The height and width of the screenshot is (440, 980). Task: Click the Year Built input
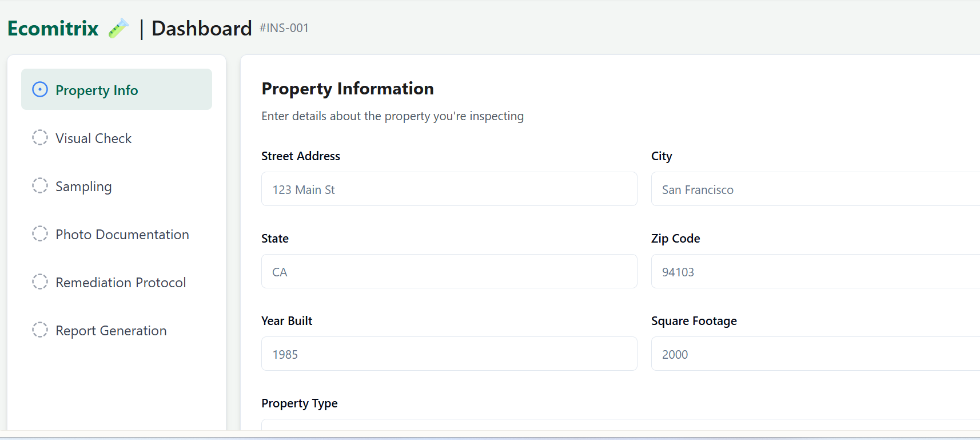[x=449, y=354]
